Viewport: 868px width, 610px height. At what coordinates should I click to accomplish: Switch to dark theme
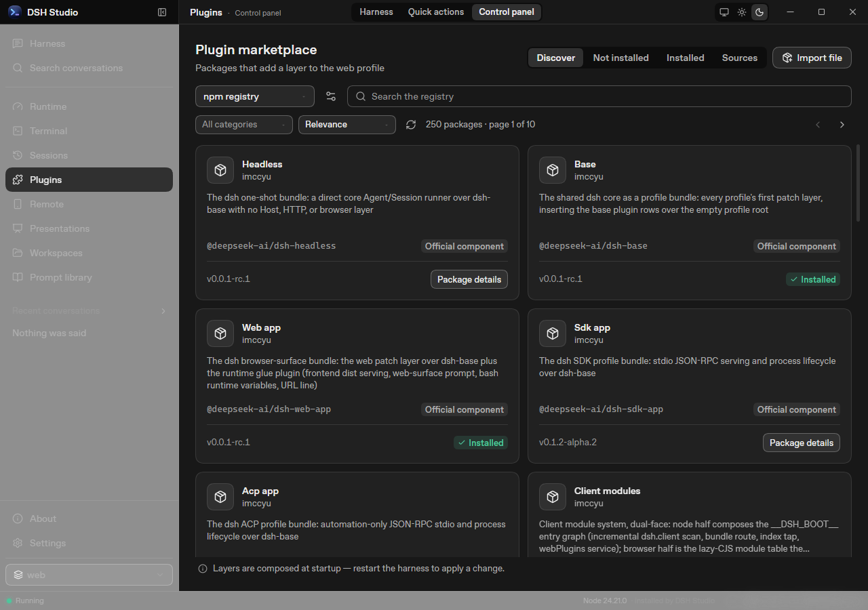(x=759, y=12)
